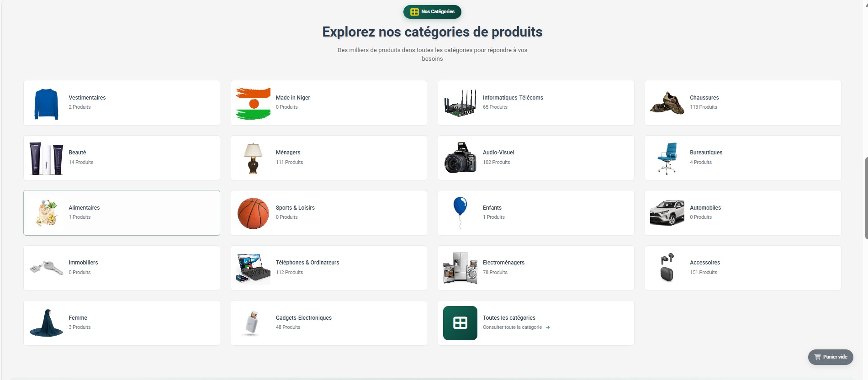Click the hiking shoes Chaussures icon

pyautogui.click(x=667, y=104)
